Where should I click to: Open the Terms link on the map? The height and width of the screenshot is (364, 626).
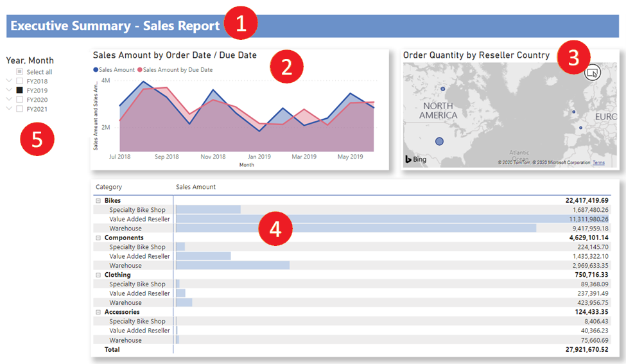[598, 162]
